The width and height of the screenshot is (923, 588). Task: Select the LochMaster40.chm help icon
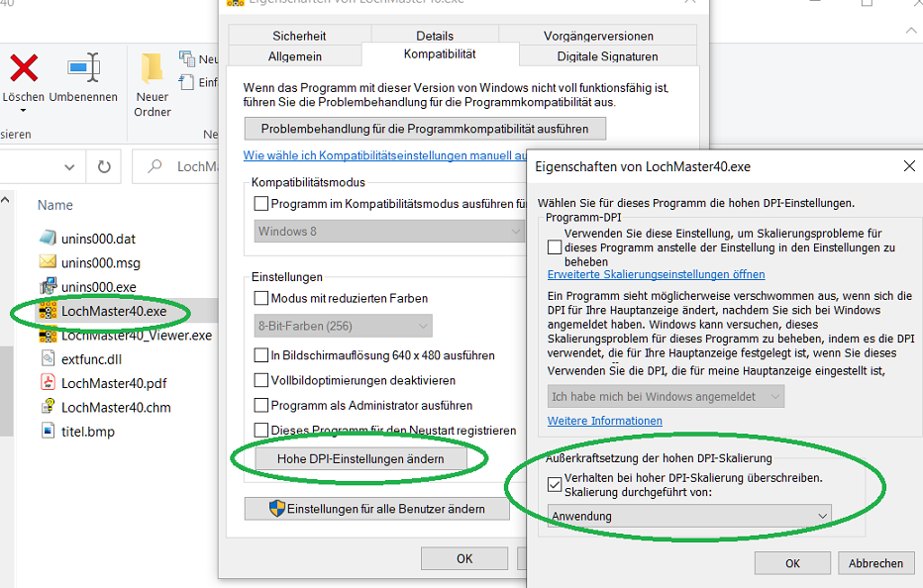click(x=48, y=407)
